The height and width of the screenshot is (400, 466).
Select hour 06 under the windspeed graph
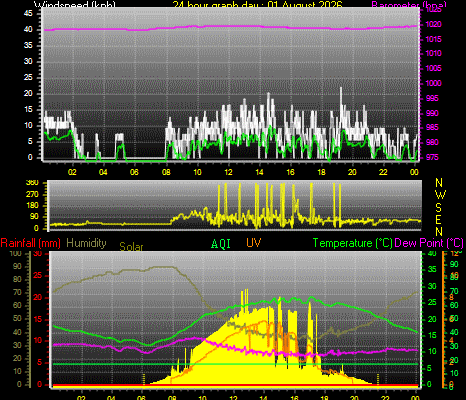134,172
